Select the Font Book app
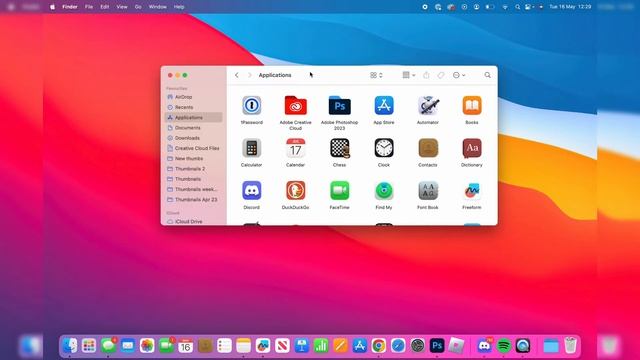 click(428, 190)
